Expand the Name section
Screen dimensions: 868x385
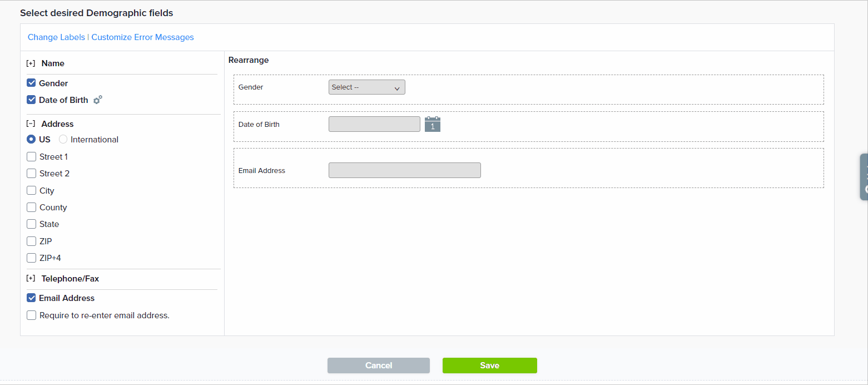31,63
